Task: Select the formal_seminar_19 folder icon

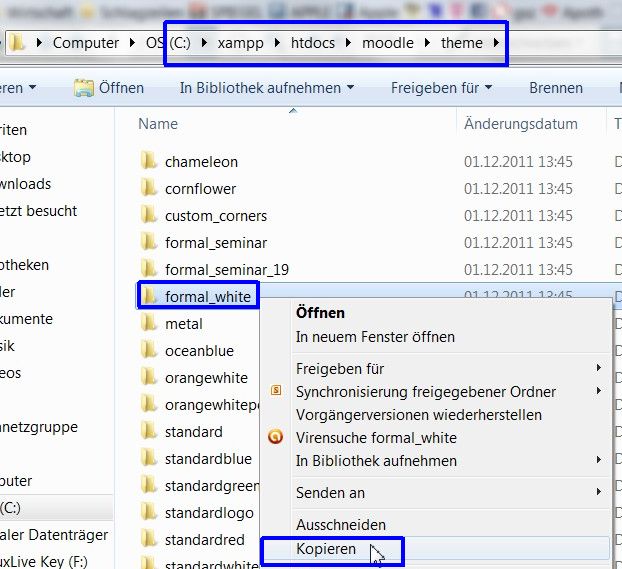Action: click(149, 269)
